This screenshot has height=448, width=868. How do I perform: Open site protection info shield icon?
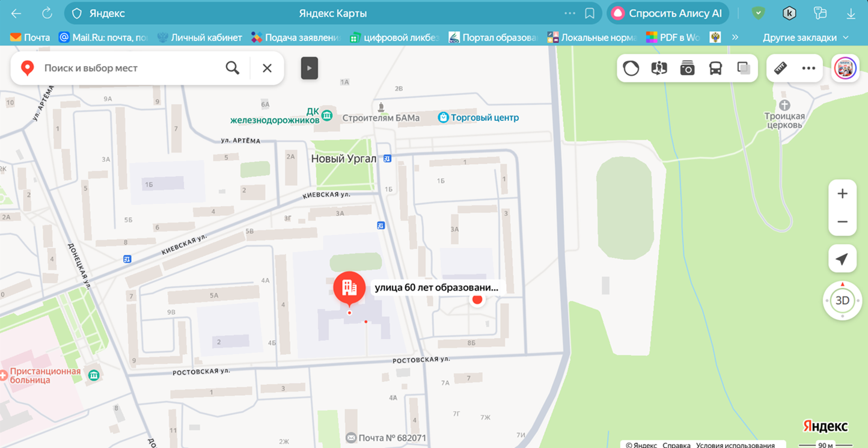(77, 13)
